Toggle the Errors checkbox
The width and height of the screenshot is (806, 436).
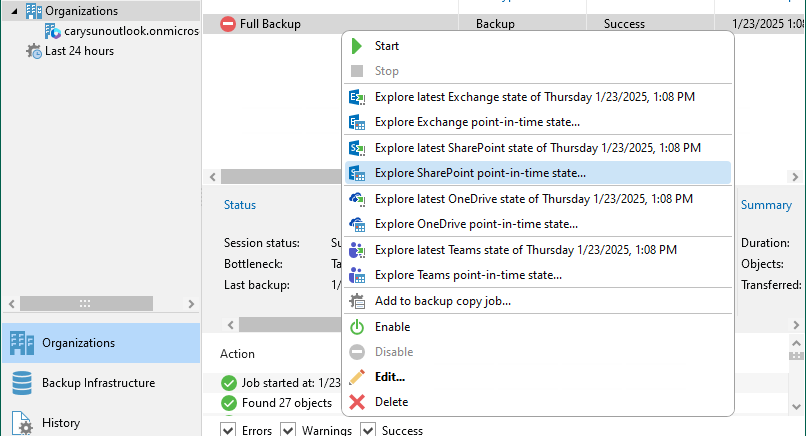227,430
